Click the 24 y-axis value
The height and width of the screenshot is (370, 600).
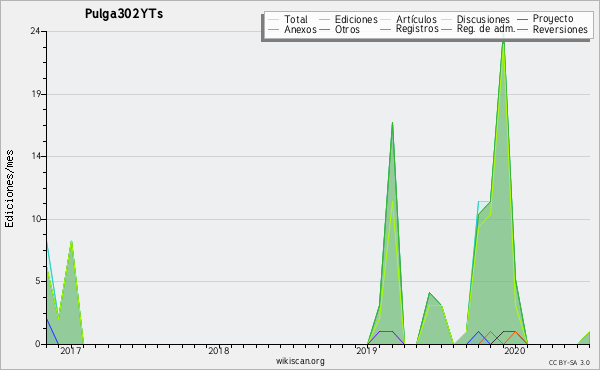click(35, 31)
